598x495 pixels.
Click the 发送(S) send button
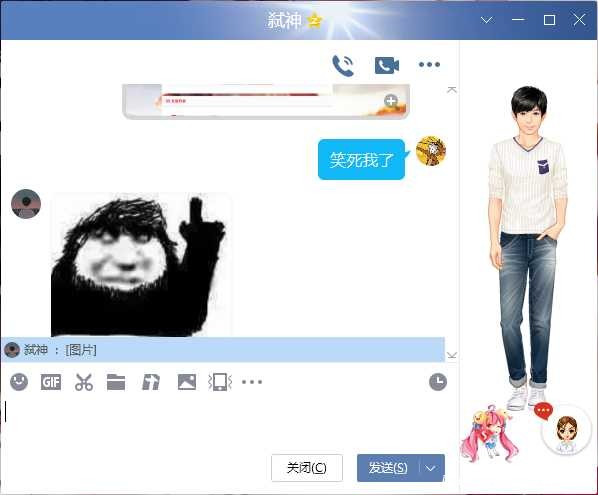[x=388, y=468]
